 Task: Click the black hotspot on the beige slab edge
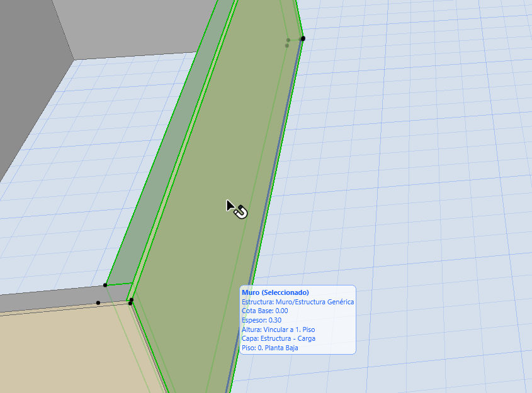[x=98, y=302]
